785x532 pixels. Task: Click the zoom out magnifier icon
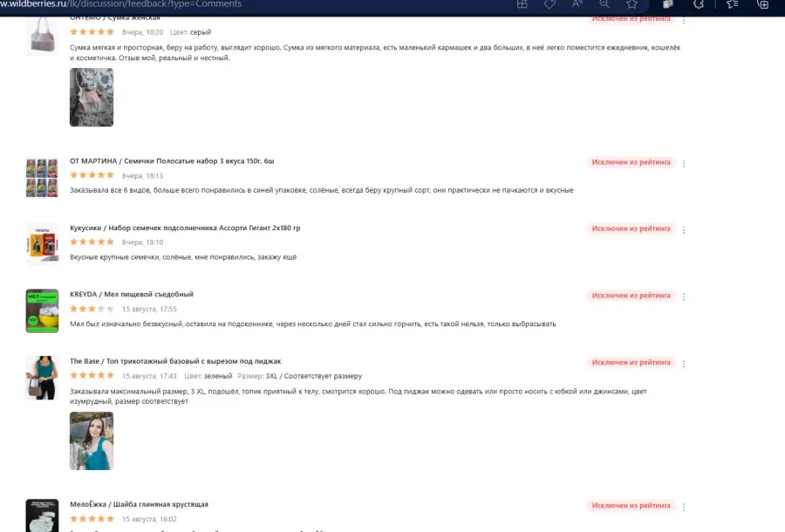click(x=604, y=4)
